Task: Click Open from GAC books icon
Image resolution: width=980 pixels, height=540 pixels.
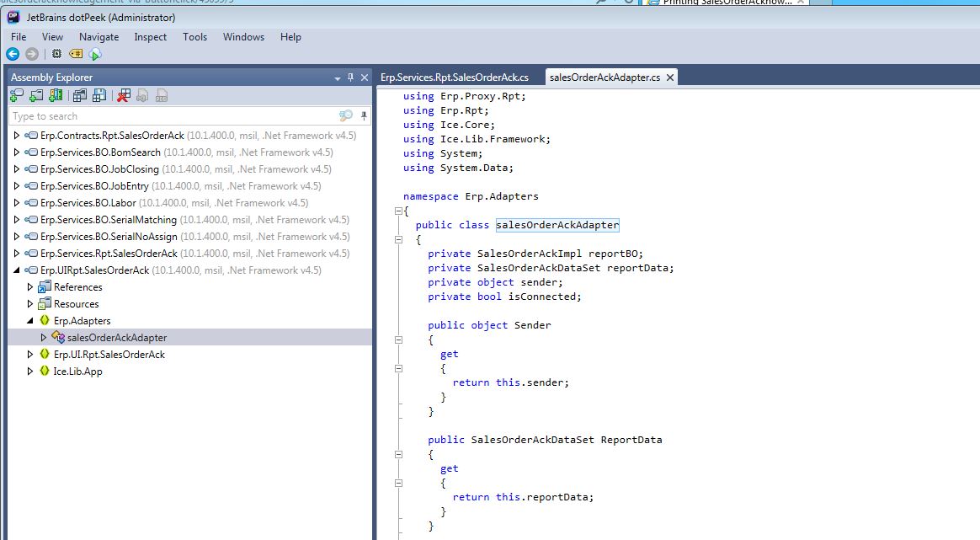Action: pos(56,95)
